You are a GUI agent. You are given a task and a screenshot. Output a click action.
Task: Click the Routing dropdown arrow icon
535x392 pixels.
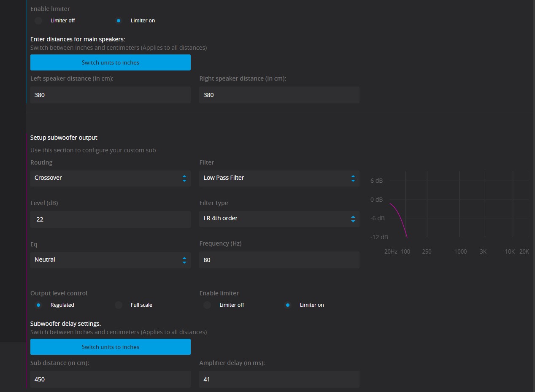coord(184,178)
